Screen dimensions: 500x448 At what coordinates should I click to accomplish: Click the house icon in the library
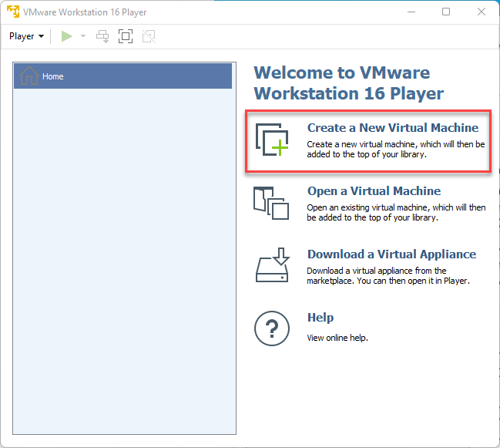(x=29, y=76)
